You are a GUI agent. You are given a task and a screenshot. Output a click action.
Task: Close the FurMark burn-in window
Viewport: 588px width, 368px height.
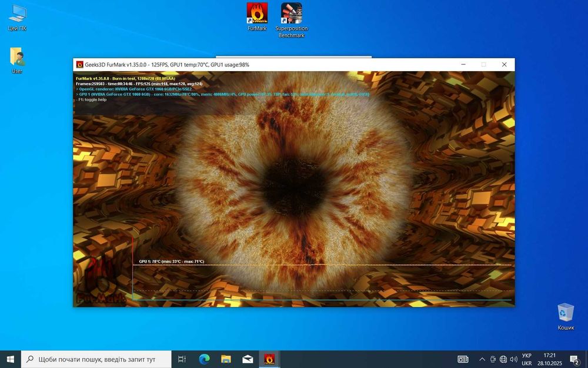pyautogui.click(x=504, y=65)
